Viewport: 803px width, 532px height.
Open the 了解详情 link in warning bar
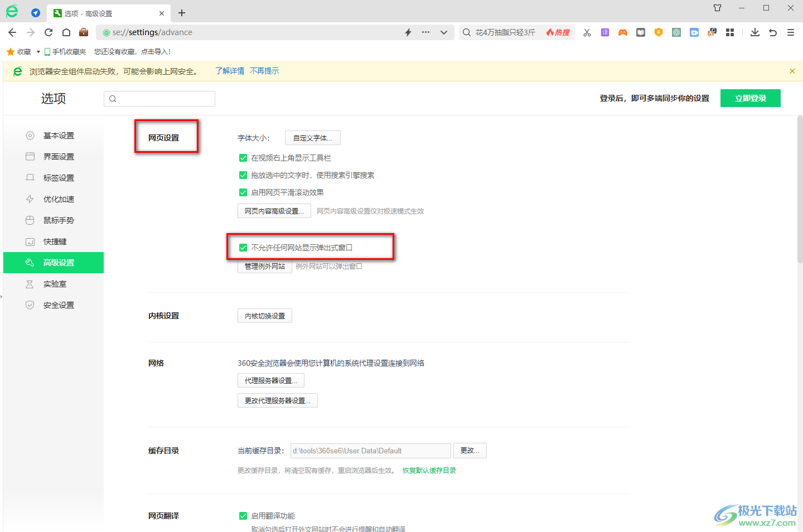coord(230,71)
